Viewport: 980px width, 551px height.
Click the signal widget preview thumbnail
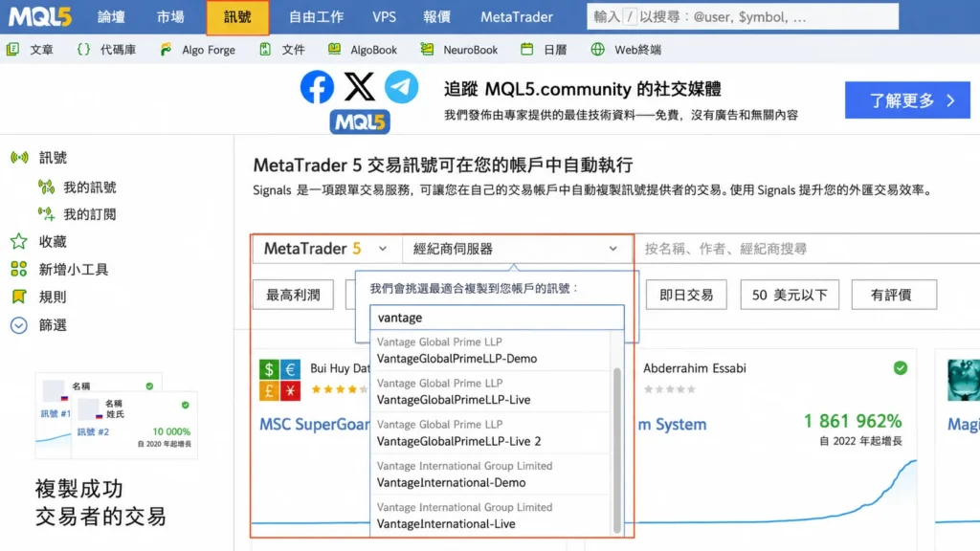[x=117, y=416]
